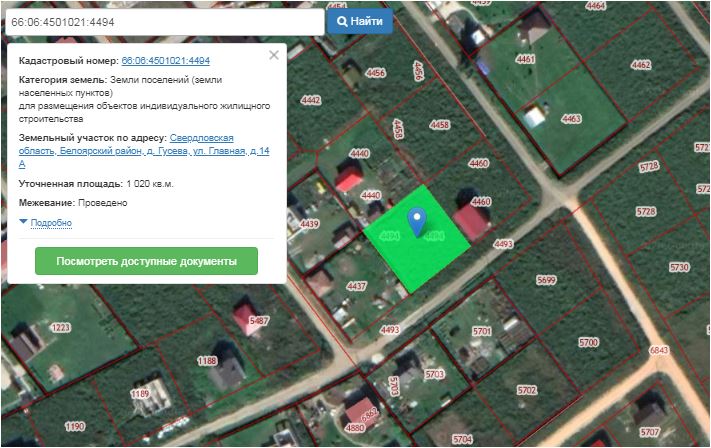Open cadastral number link 66:06:4501021:4494

pos(165,61)
